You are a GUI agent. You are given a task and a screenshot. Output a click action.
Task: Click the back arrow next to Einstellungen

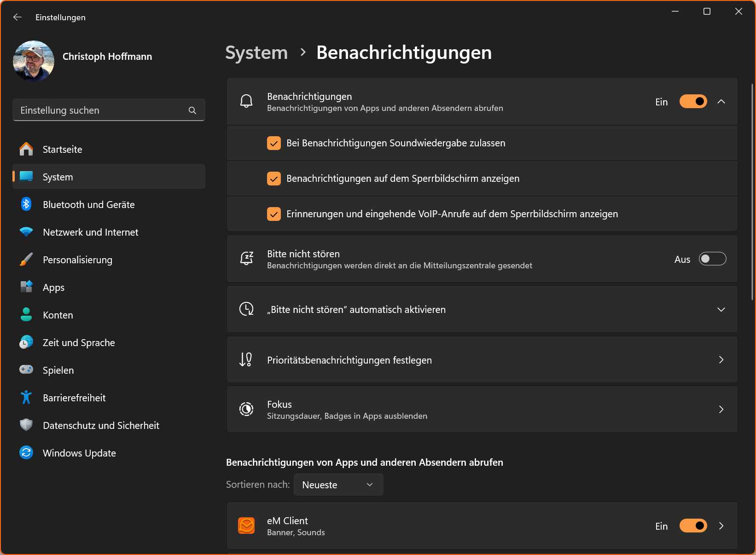pyautogui.click(x=17, y=17)
